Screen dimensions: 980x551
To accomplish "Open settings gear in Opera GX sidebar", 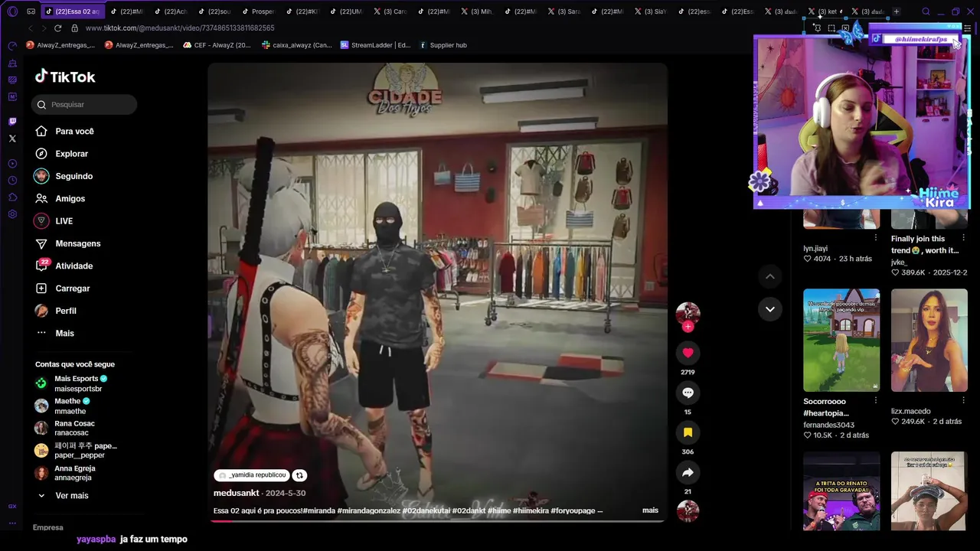I will coord(12,214).
